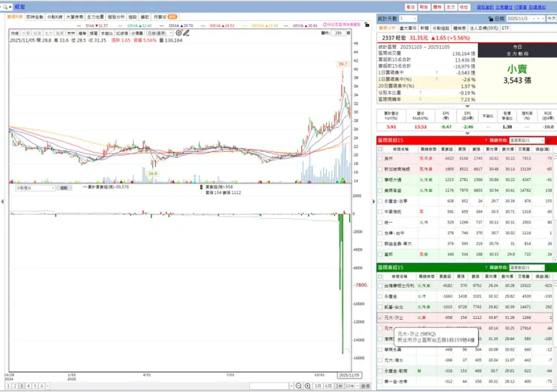Check the 摩根大通 row checkbox
557x392 pixels.
pyautogui.click(x=380, y=180)
